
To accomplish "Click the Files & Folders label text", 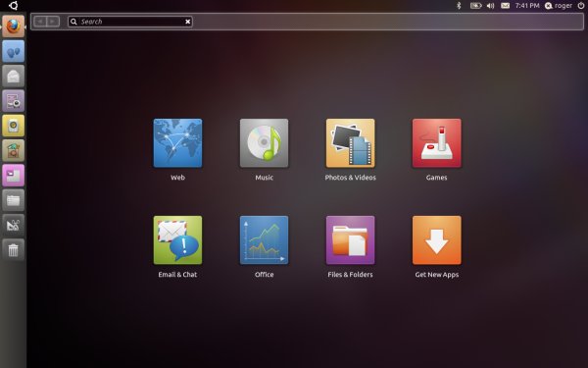I will click(x=350, y=274).
